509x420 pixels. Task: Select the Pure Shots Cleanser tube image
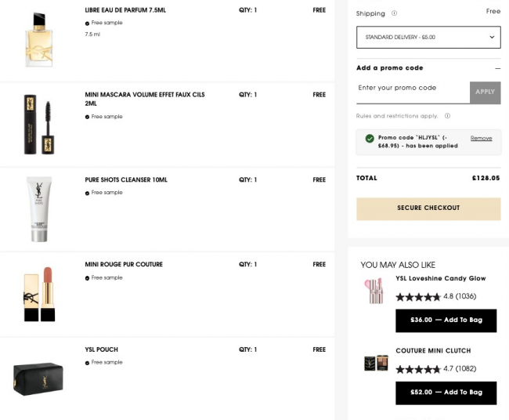[x=38, y=208]
